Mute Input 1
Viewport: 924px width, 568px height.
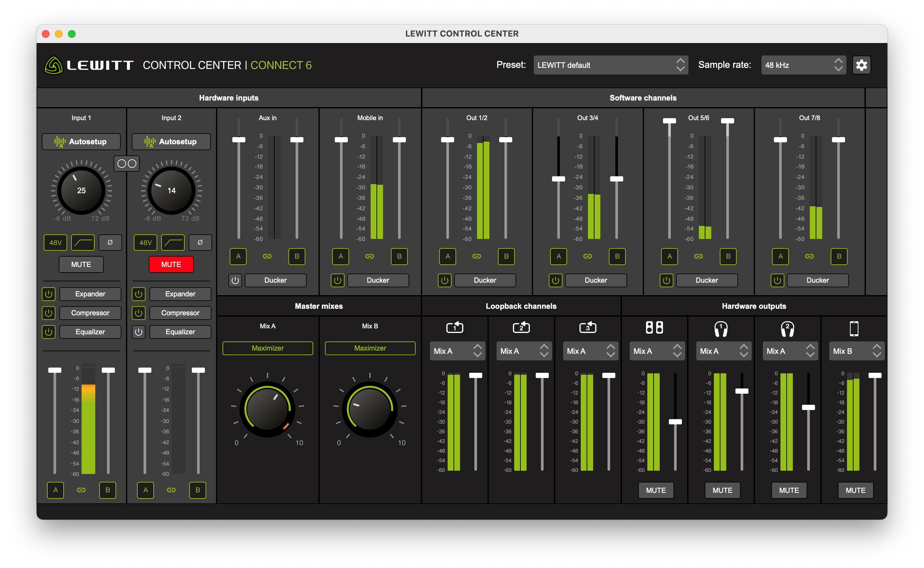coord(81,264)
